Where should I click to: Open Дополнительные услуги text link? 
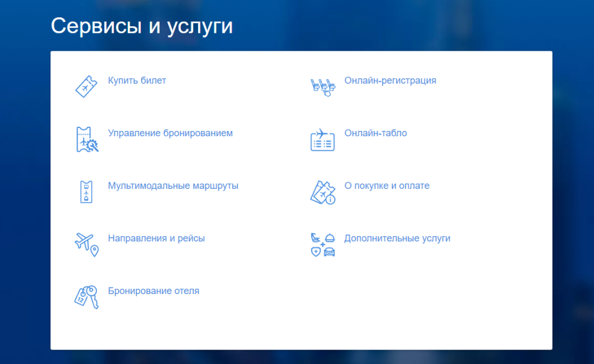point(397,238)
